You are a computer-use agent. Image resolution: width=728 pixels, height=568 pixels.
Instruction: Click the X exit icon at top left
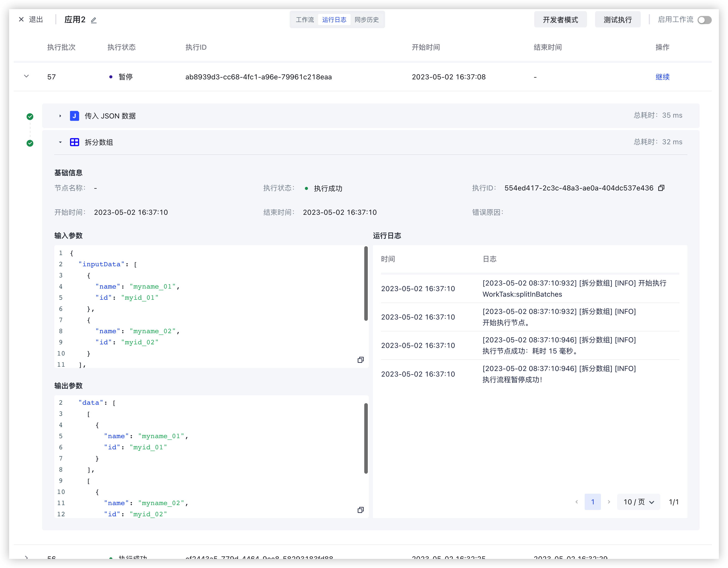tap(21, 19)
